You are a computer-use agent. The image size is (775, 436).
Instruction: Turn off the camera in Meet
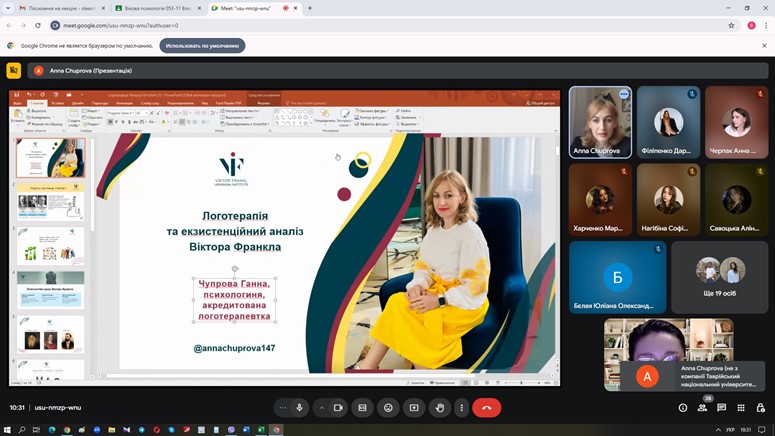(338, 408)
